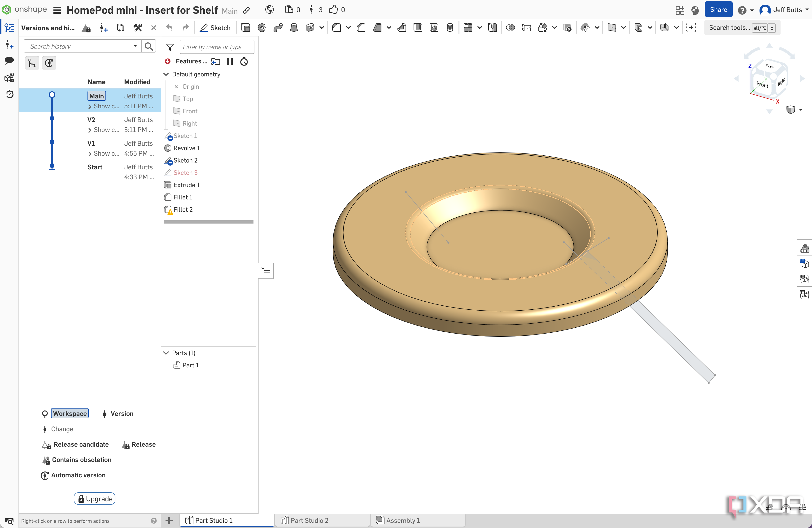Select the Boolean tool in toolbar
The image size is (812, 528).
coord(511,28)
